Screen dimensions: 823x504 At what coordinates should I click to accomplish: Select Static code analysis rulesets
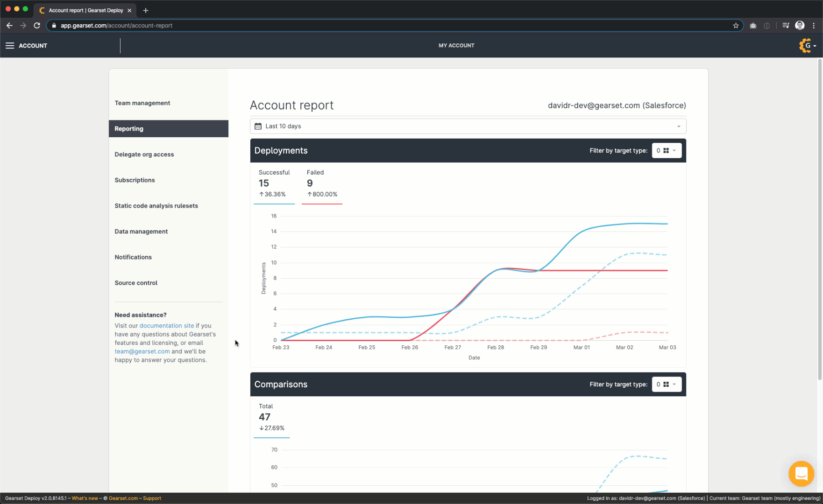[x=156, y=206]
